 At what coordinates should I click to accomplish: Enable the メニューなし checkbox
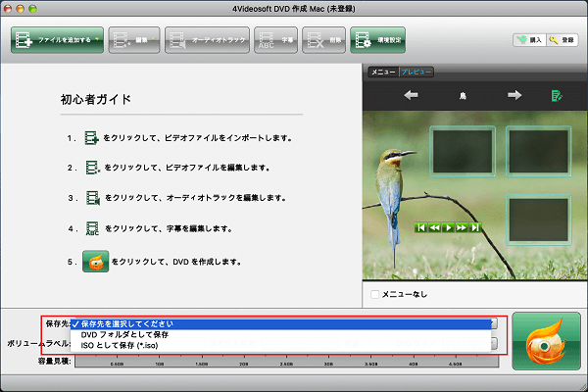coord(374,294)
